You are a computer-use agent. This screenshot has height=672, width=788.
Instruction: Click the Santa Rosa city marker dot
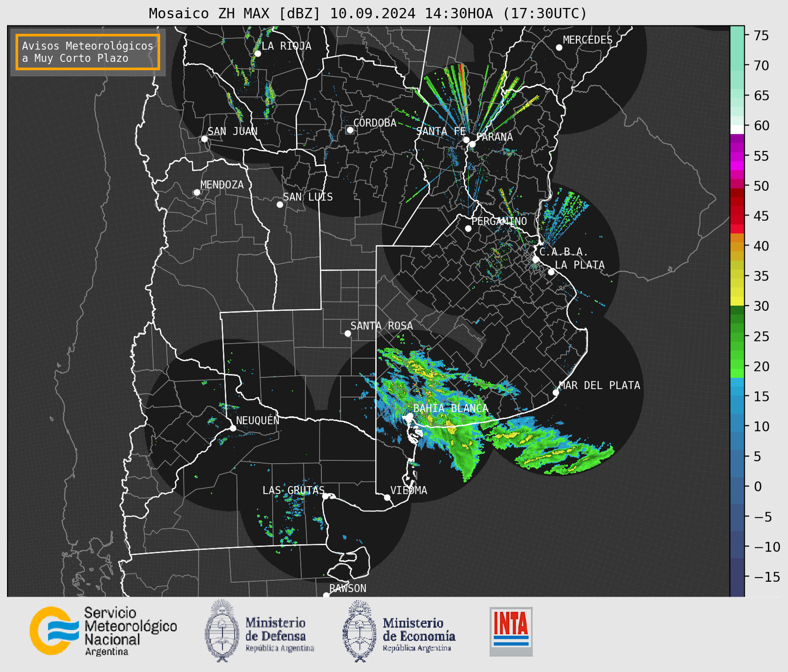point(348,334)
